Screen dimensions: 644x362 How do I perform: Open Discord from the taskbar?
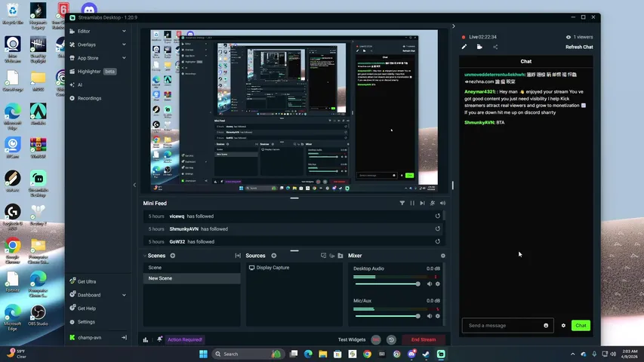(x=411, y=354)
